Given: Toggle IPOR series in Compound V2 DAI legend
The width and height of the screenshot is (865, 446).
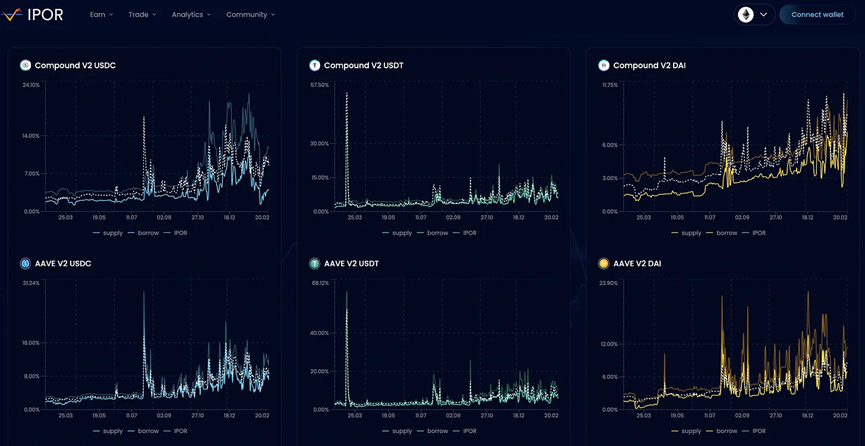Looking at the screenshot, I should click(x=758, y=232).
